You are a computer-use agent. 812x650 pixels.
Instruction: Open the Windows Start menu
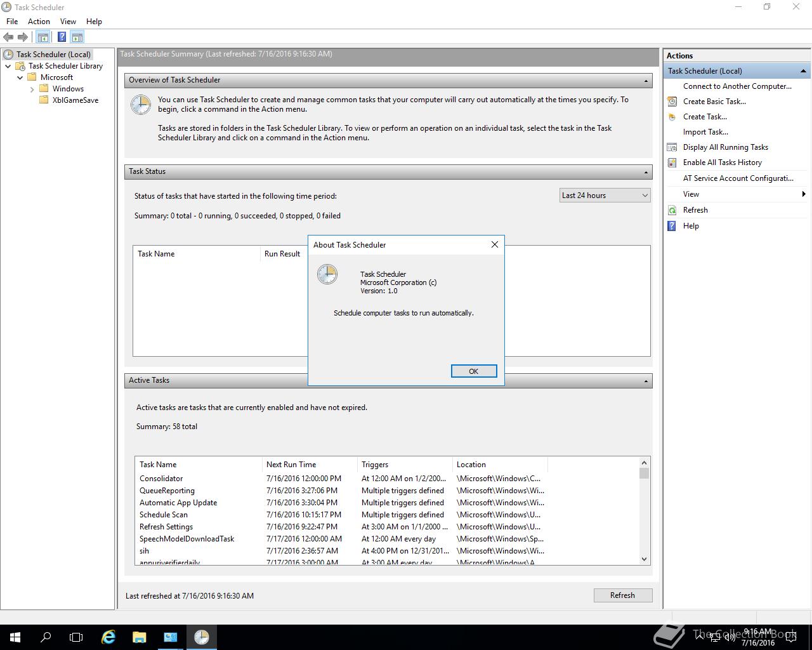pos(15,637)
